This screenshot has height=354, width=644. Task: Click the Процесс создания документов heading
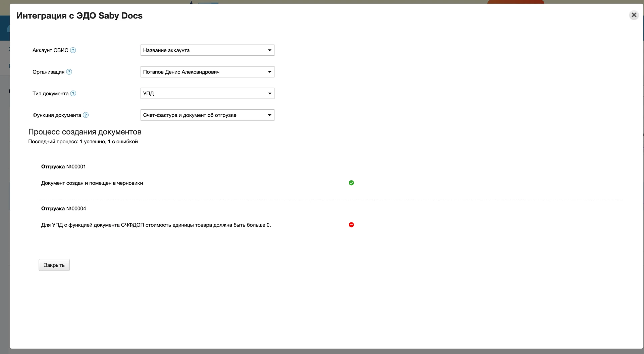tap(85, 132)
